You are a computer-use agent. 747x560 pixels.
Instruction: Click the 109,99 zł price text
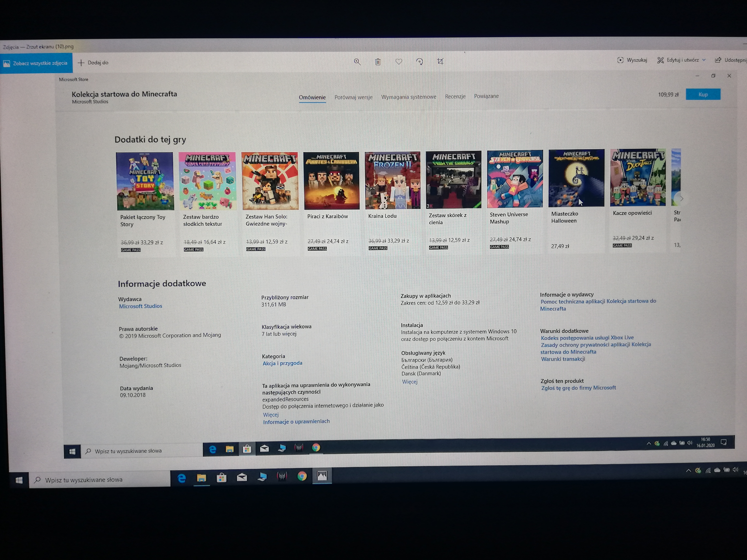click(x=668, y=95)
